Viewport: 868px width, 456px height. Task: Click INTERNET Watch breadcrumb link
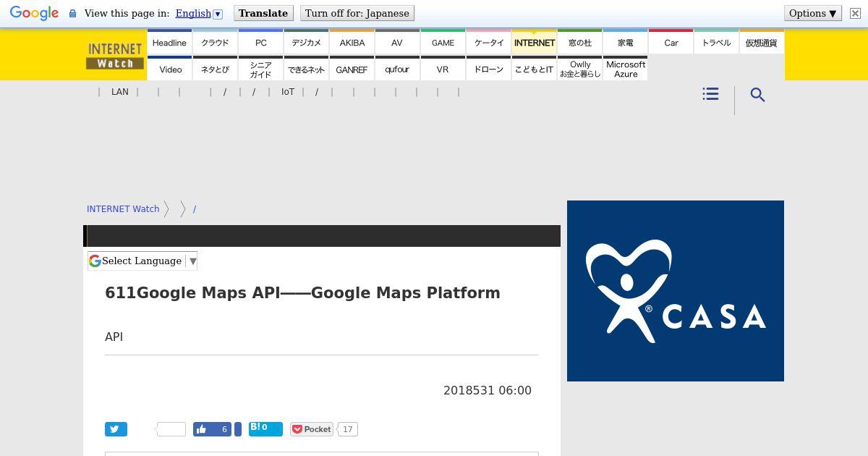(x=123, y=208)
